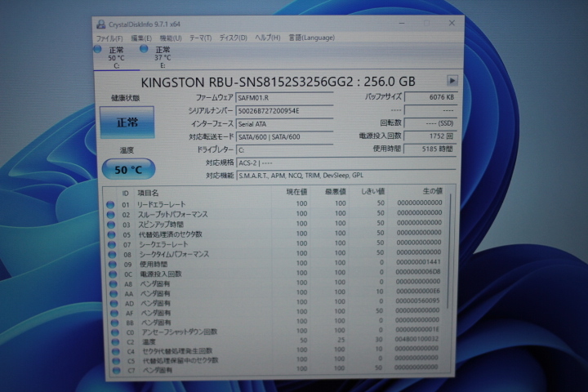The width and height of the screenshot is (588, 392).
Task: Select the セクタ代替処理発生回数 row text
Action: coord(177,351)
